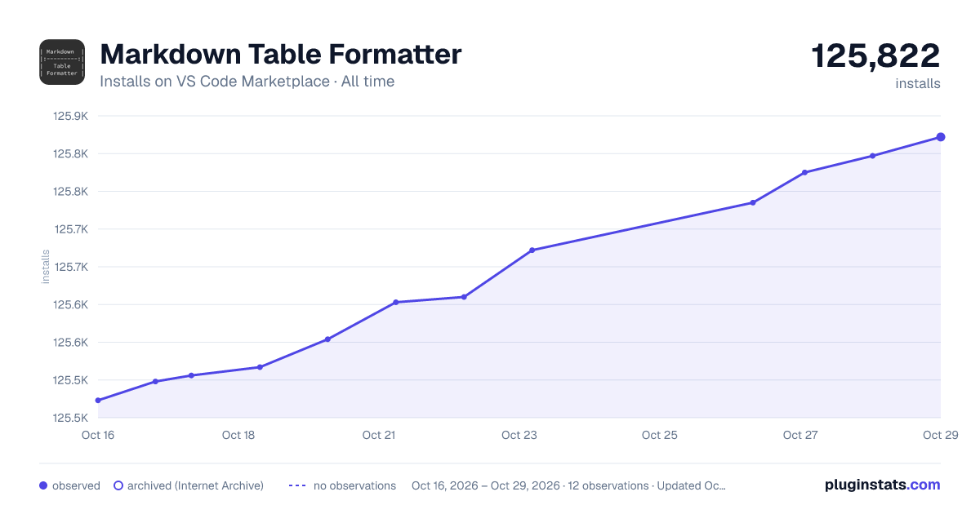Click the final data point on Oct 29
Image resolution: width=980 pixels, height=514 pixels.
coord(941,137)
